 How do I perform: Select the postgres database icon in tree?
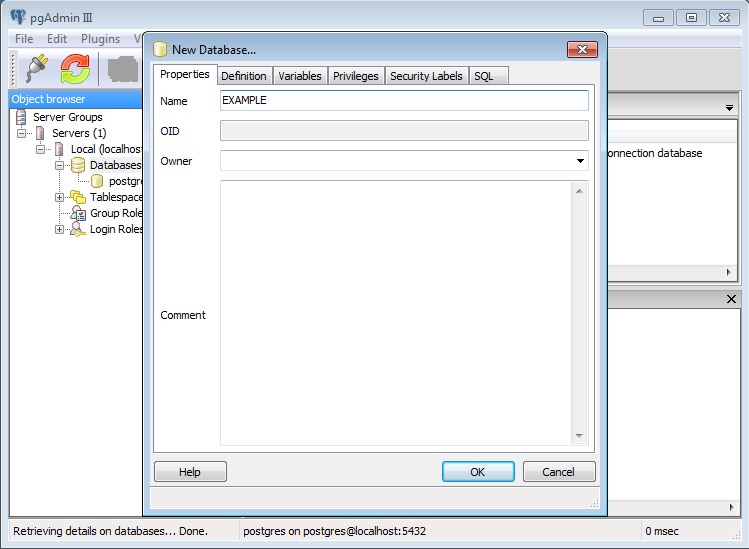97,181
